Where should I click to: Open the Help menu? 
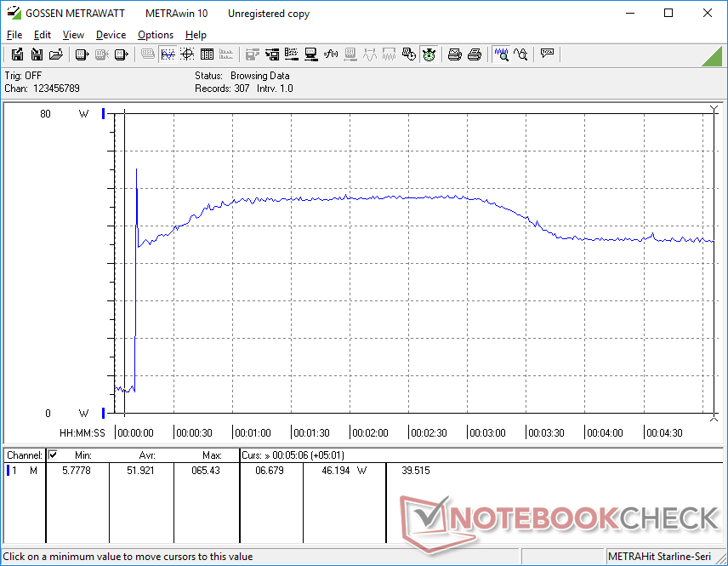tap(196, 35)
